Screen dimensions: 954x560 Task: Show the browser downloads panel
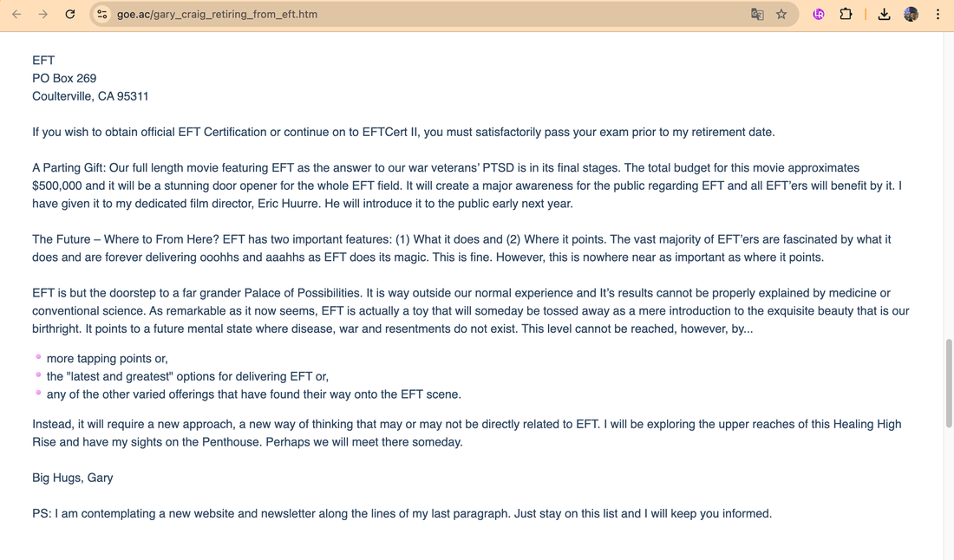tap(884, 14)
